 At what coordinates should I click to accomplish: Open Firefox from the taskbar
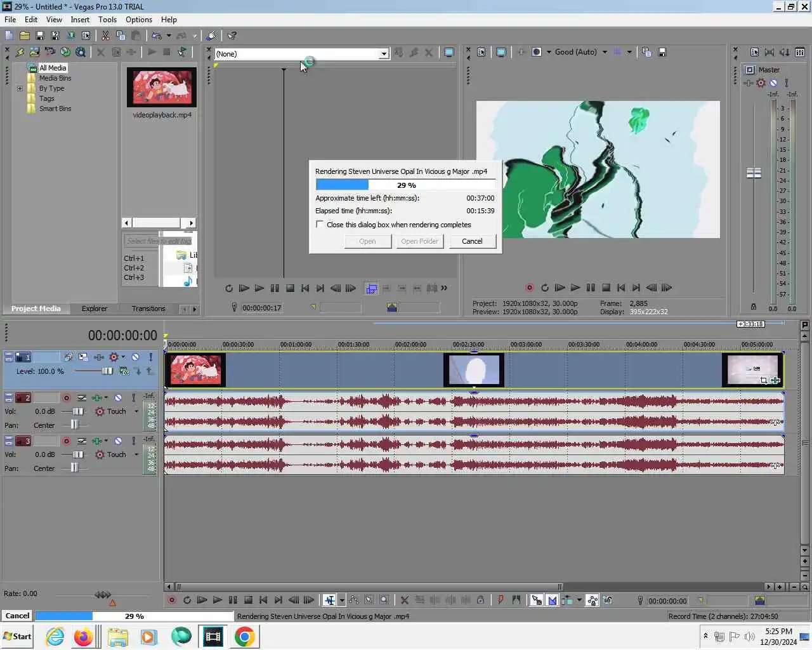84,637
